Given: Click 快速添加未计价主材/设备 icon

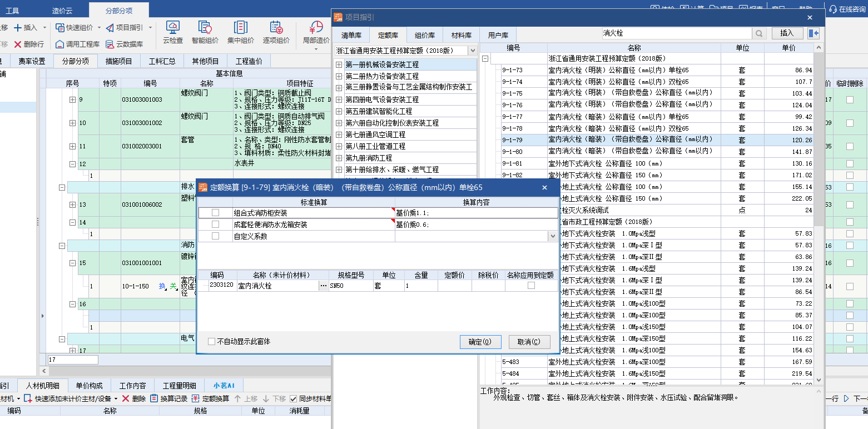Looking at the screenshot, I should tap(28, 398).
